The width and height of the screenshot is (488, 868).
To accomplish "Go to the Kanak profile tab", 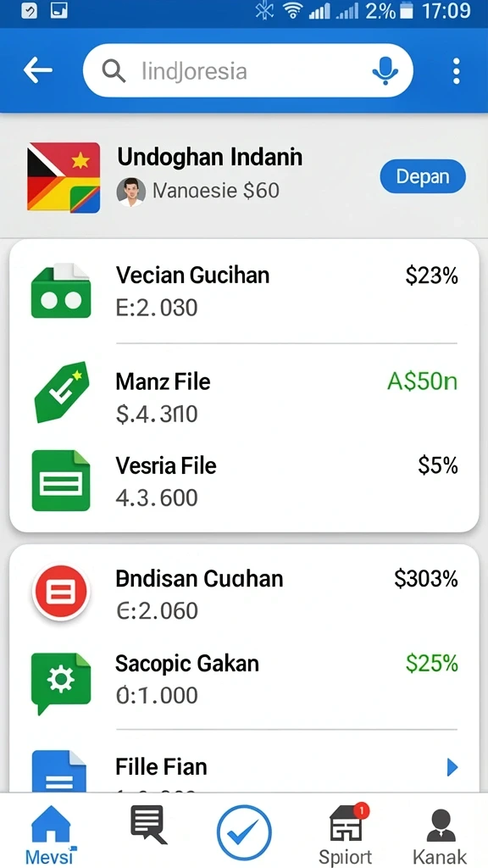I will pyautogui.click(x=441, y=837).
